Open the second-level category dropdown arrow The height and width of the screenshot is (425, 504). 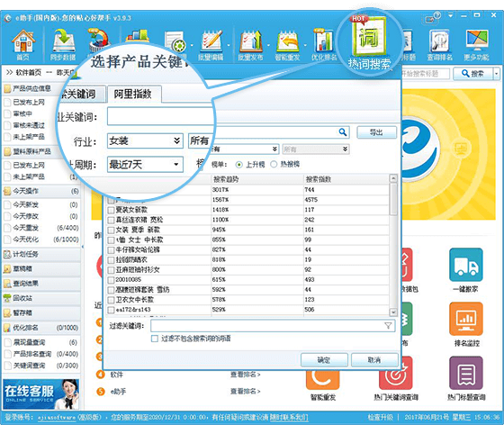[x=274, y=149]
